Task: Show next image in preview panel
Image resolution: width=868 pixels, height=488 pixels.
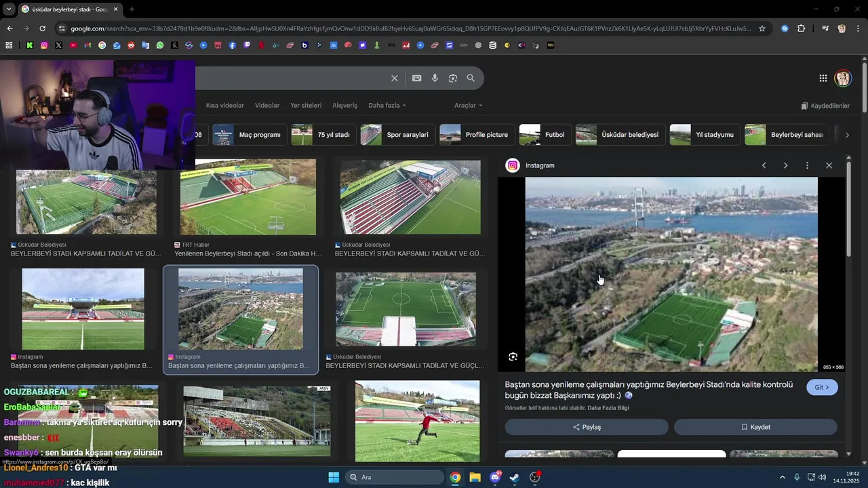Action: tap(785, 165)
